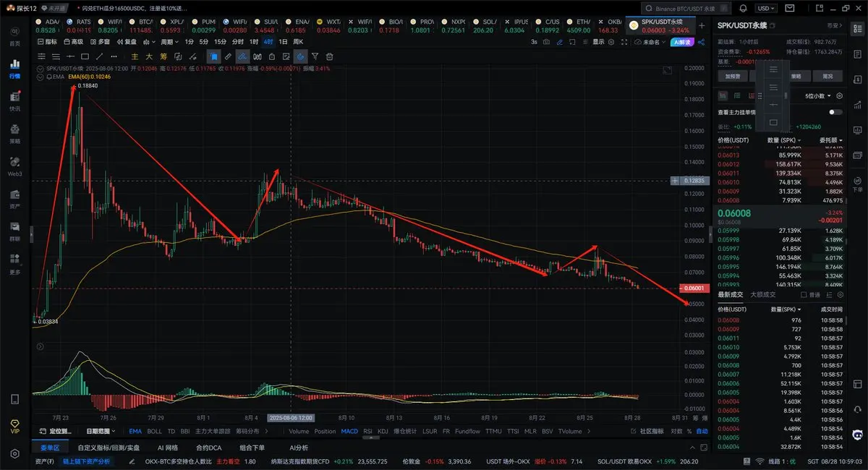The width and height of the screenshot is (868, 470).
Task: Switch to the AI 网格 bottom tab
Action: click(x=167, y=448)
